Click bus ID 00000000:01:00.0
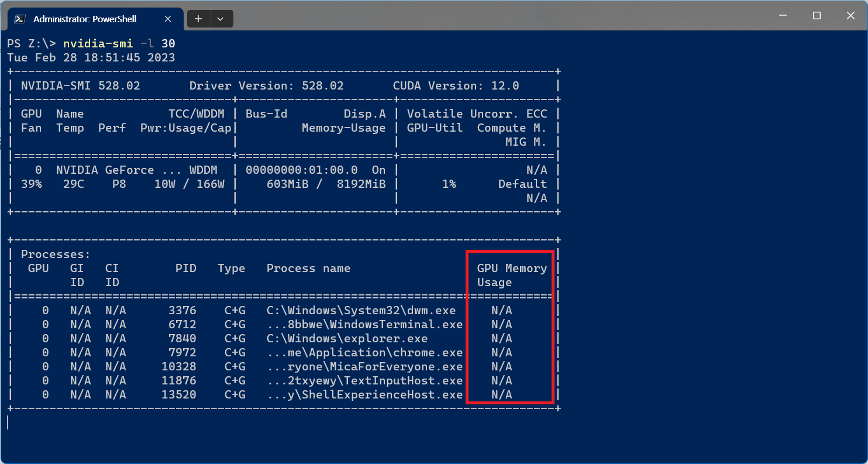The image size is (868, 464). (302, 170)
